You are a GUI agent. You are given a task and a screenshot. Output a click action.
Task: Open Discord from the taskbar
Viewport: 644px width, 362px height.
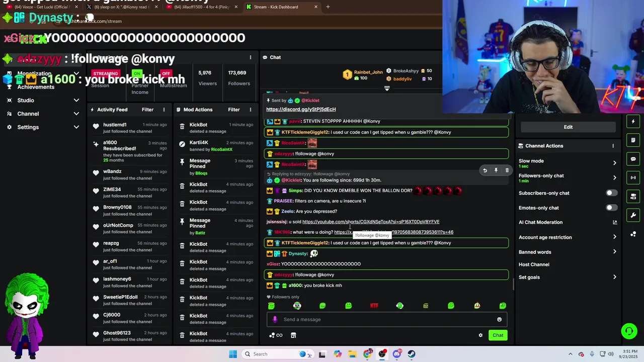(x=397, y=354)
